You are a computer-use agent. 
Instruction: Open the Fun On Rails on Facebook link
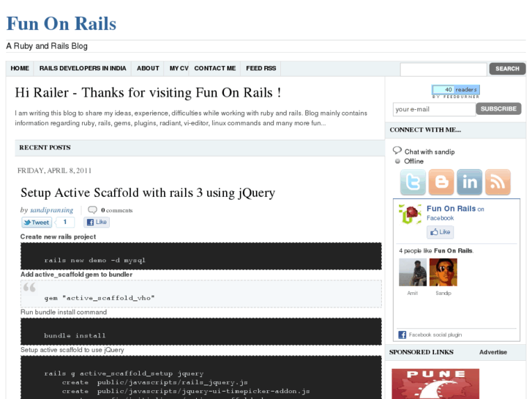coord(455,212)
